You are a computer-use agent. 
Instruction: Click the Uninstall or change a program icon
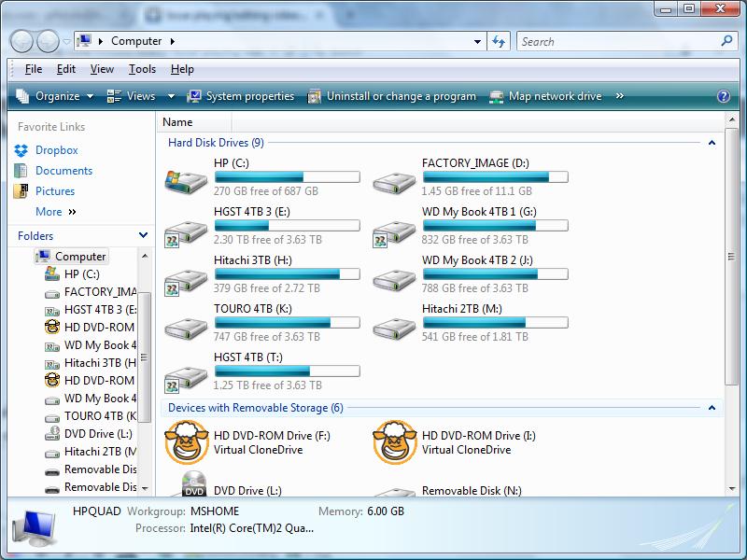pyautogui.click(x=314, y=96)
